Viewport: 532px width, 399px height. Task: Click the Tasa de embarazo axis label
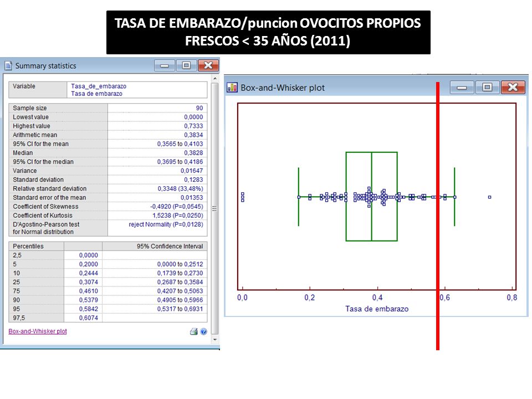coord(377,309)
